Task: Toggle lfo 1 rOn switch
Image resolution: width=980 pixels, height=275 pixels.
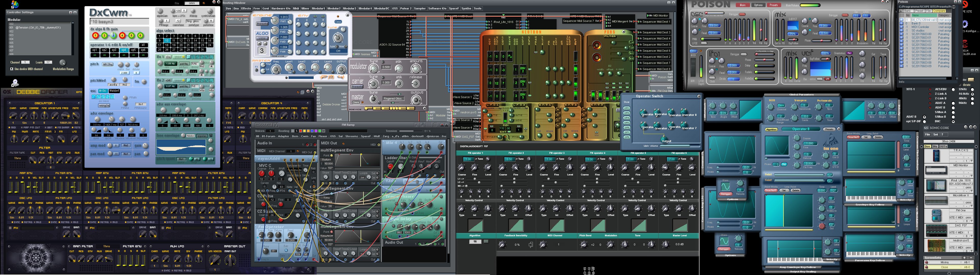Action: pyautogui.click(x=168, y=57)
